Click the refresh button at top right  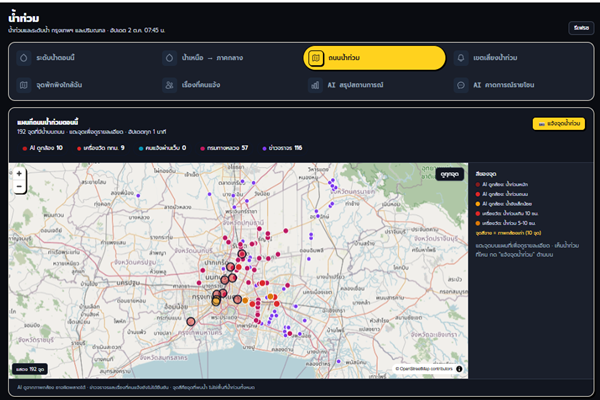click(581, 28)
